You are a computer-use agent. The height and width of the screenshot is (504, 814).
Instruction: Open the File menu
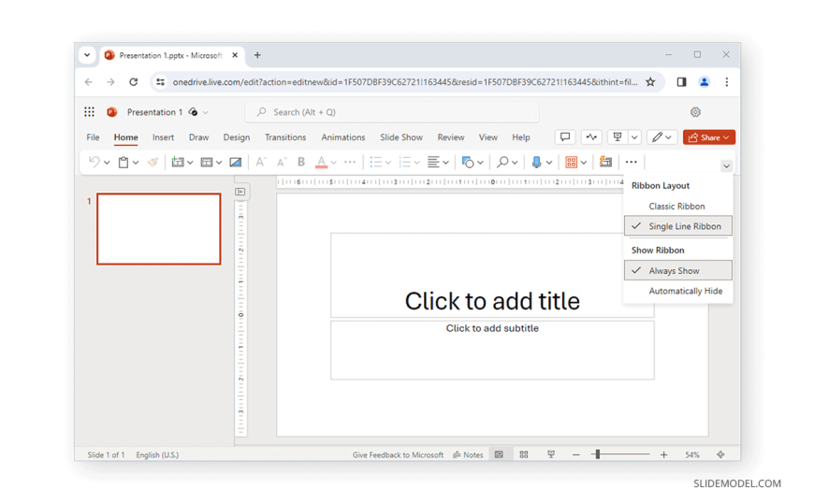pos(93,137)
